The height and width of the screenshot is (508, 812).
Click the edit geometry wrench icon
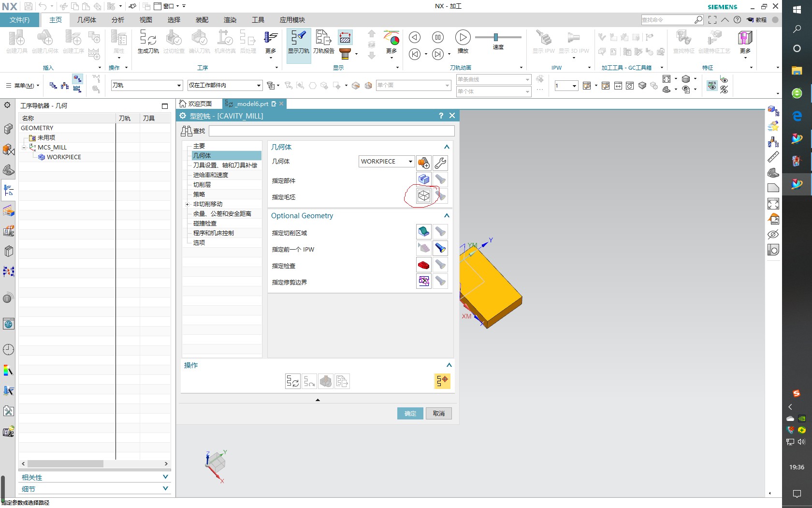(440, 163)
